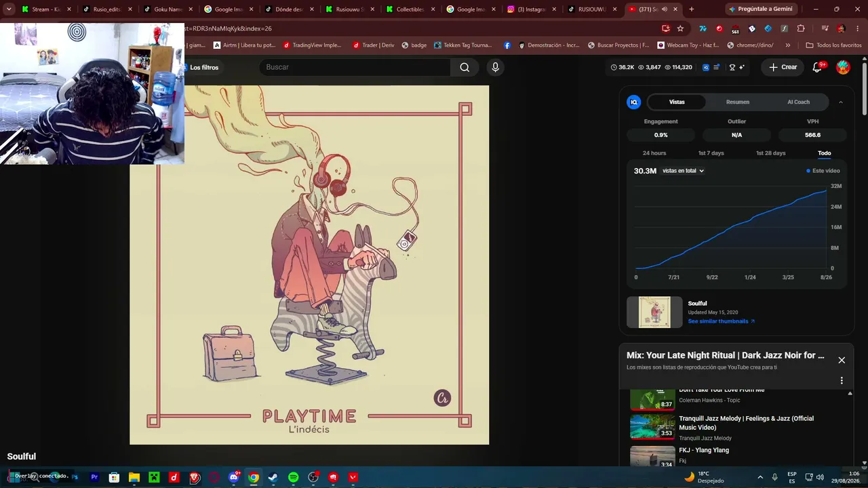Click the sparkle icon in stats bar
The image size is (868, 488).
coord(742,67)
